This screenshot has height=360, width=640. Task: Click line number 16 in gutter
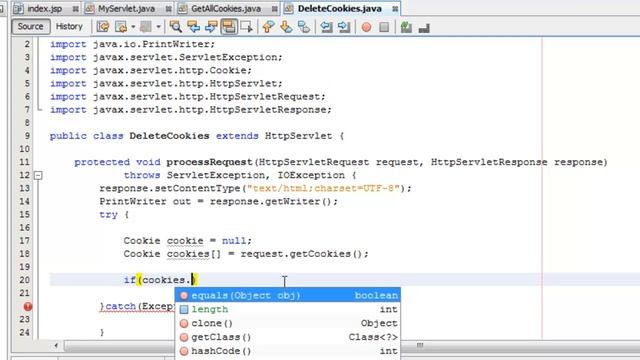[x=24, y=228]
